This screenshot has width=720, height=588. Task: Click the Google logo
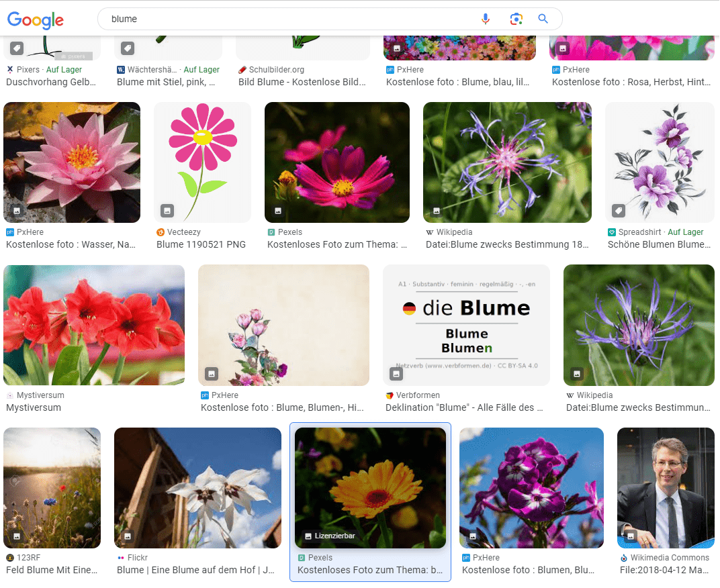[x=36, y=19]
